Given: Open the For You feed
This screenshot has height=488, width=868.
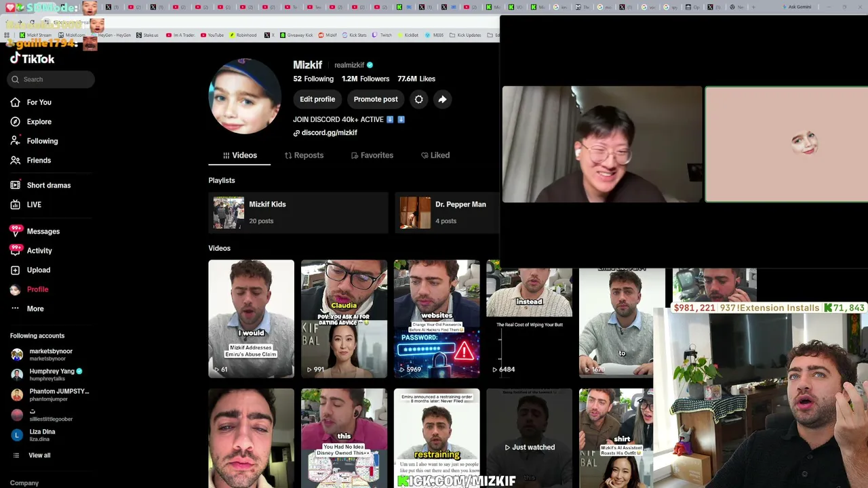Looking at the screenshot, I should [x=31, y=102].
